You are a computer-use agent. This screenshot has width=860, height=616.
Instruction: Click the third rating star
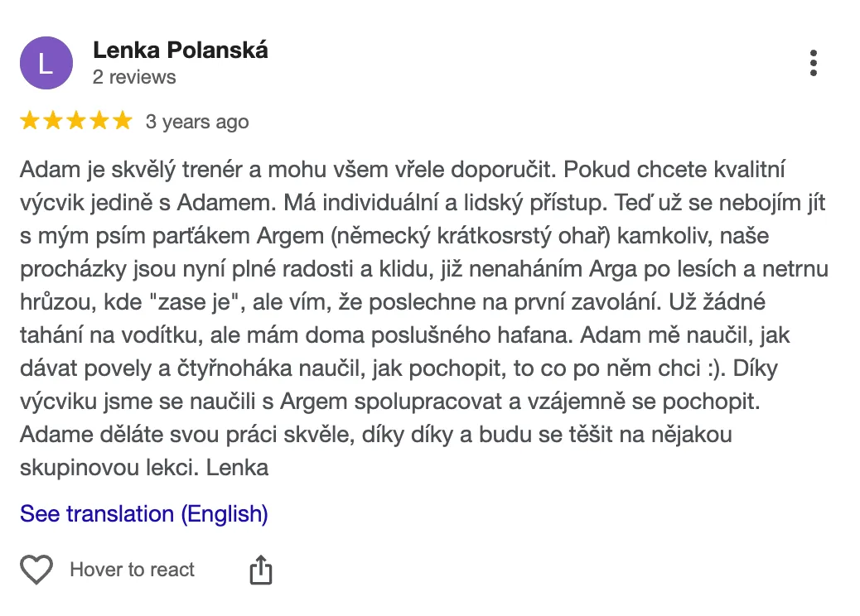[x=76, y=122]
